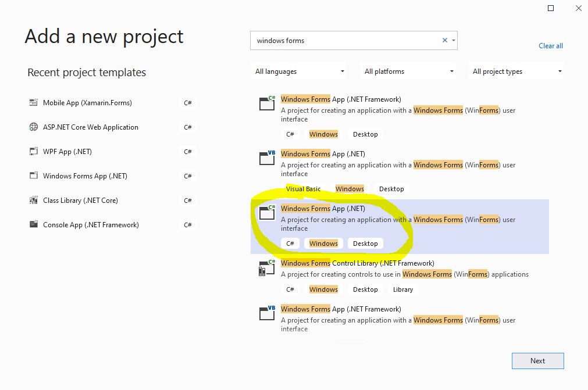
Task: Click the Mobile App (Xamarin.Forms) template icon
Action: [x=33, y=102]
